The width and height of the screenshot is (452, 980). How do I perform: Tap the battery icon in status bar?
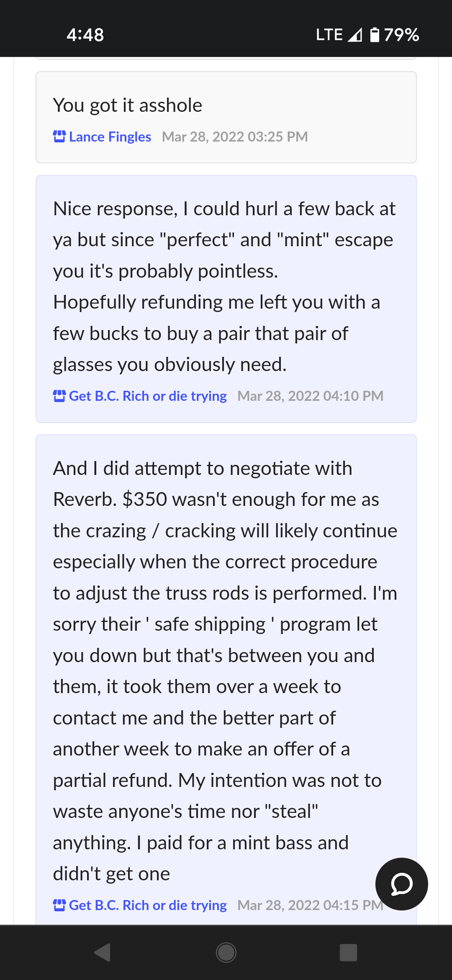click(x=375, y=35)
